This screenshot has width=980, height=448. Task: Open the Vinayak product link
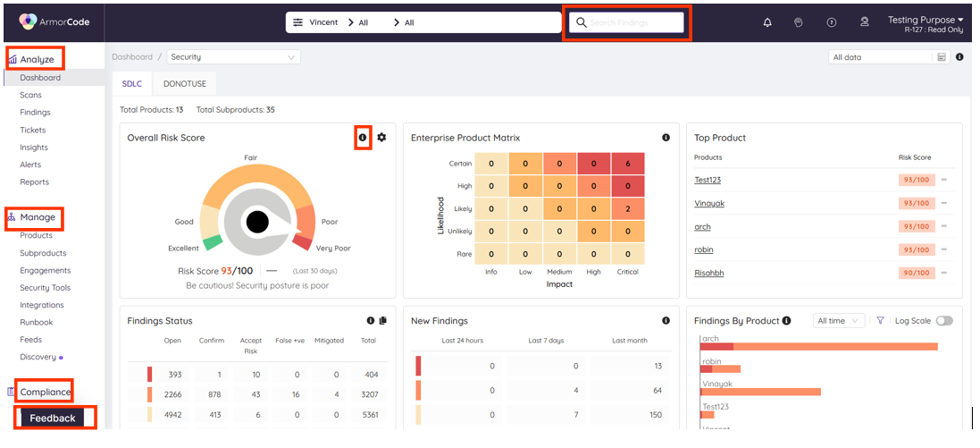tap(709, 203)
